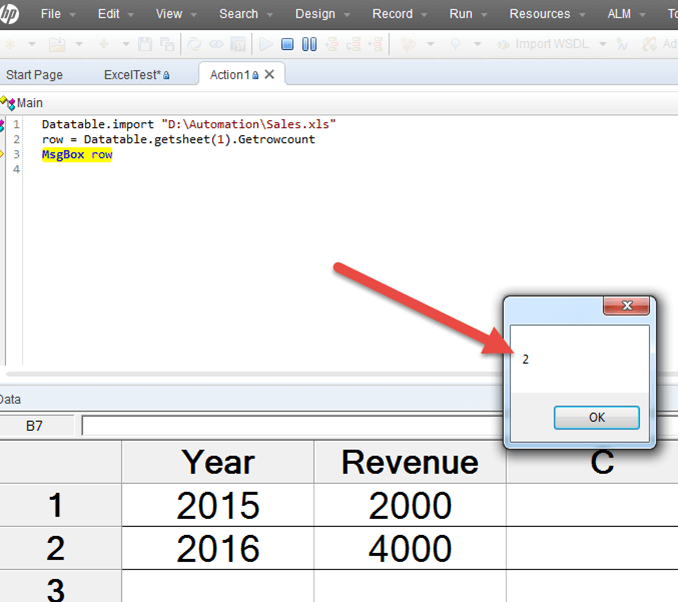
Task: Click the Save All icon in toolbar
Action: 165,45
